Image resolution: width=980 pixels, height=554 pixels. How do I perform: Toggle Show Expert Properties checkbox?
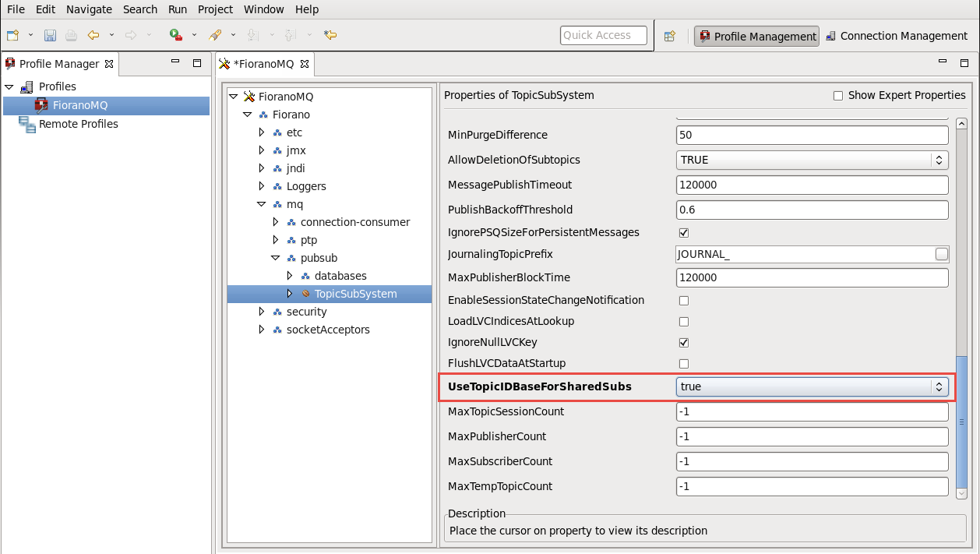[838, 96]
